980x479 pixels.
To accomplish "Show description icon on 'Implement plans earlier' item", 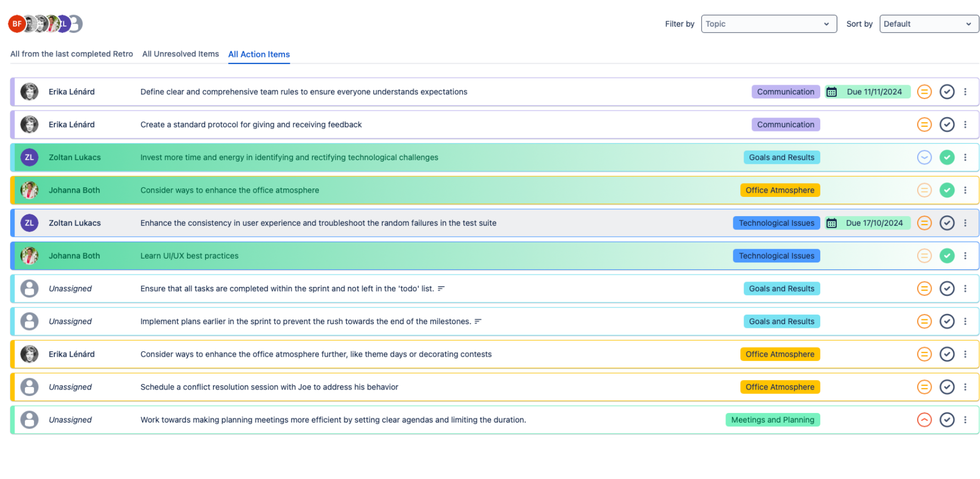I will pos(478,321).
